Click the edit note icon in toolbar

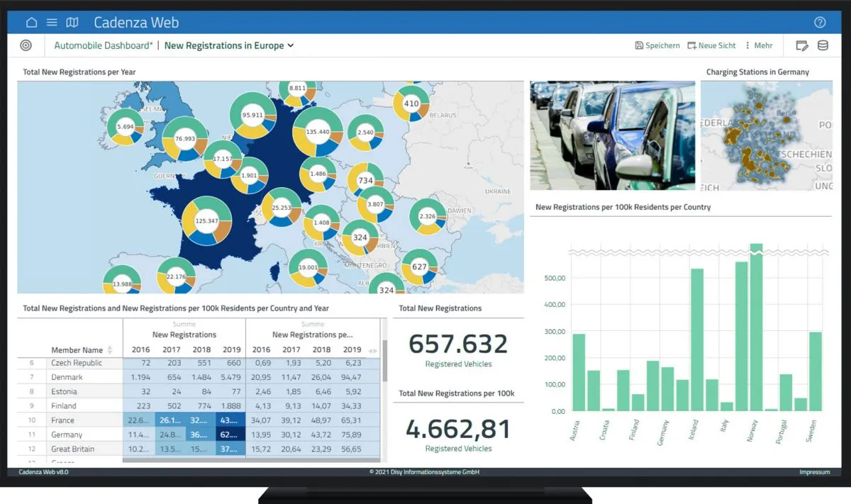[x=802, y=45]
